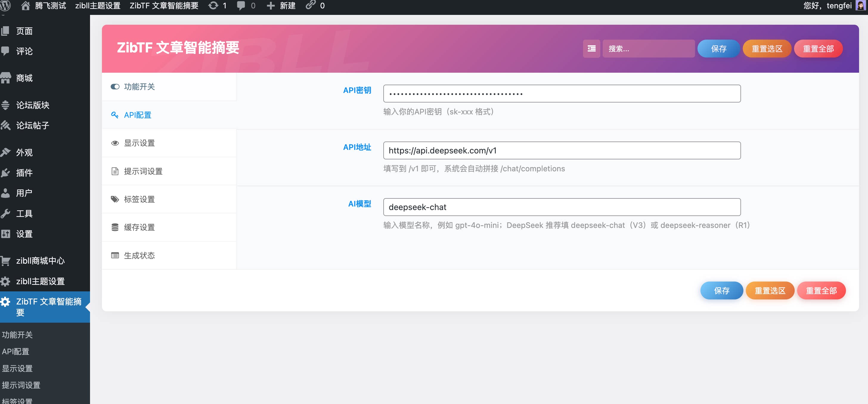Click the WordPress logo icon
Image resolution: width=868 pixels, height=404 pixels.
click(5, 6)
